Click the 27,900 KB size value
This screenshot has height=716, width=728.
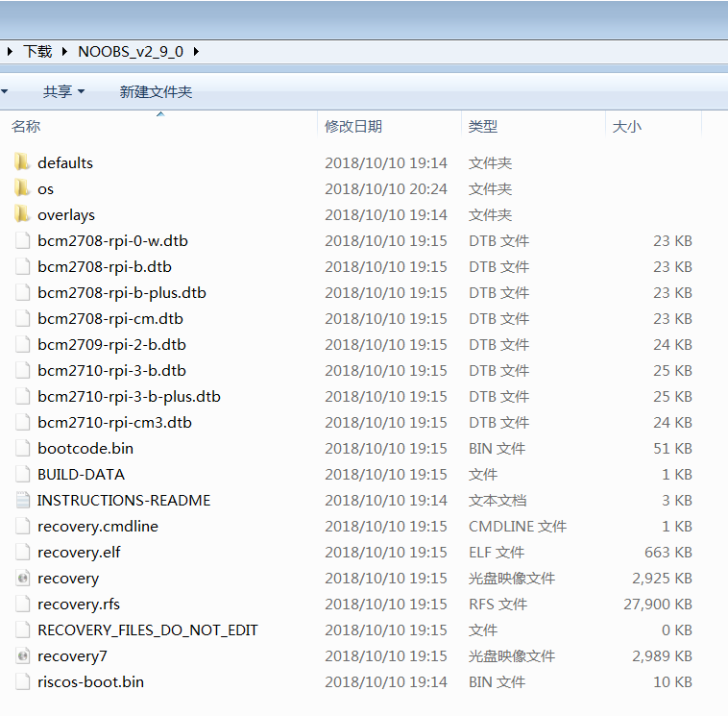point(658,604)
